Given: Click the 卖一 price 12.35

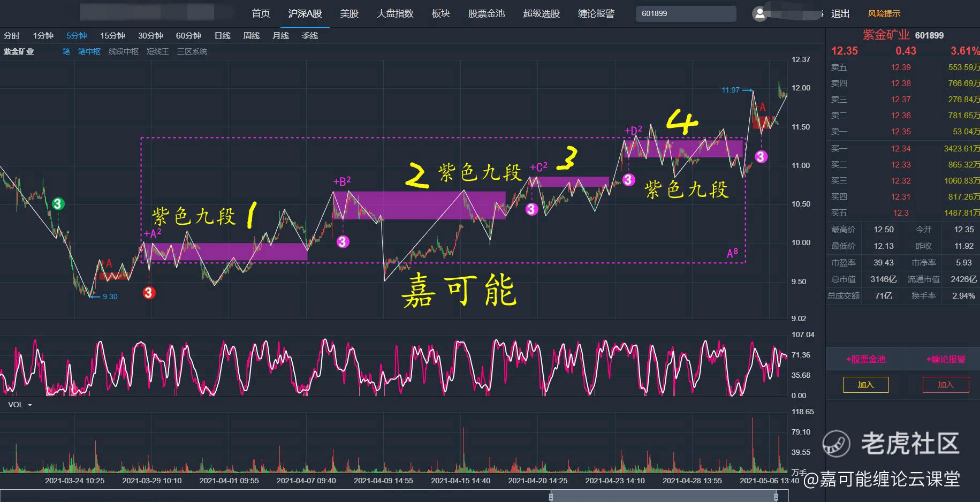Looking at the screenshot, I should [901, 132].
